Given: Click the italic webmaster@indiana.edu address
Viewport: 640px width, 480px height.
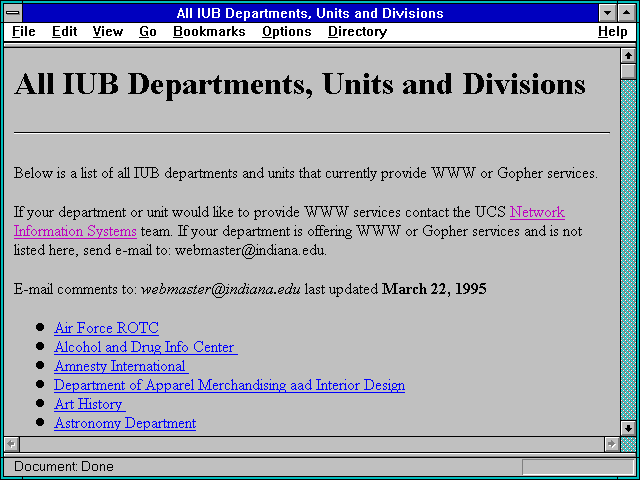Looking at the screenshot, I should pyautogui.click(x=220, y=289).
